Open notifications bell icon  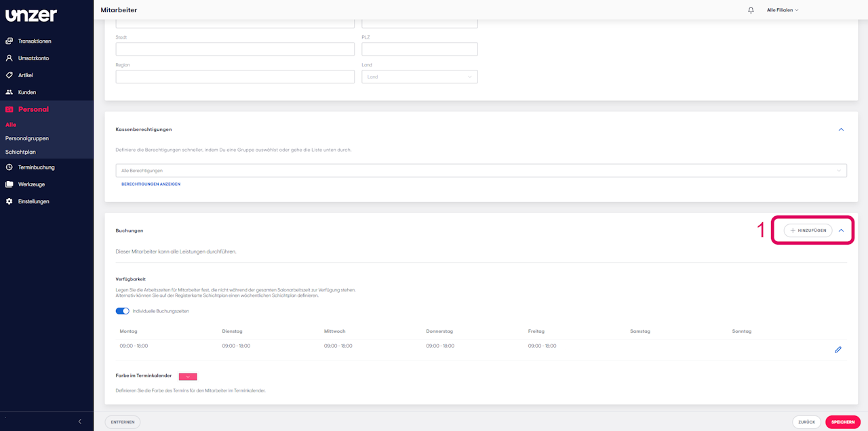click(x=751, y=10)
